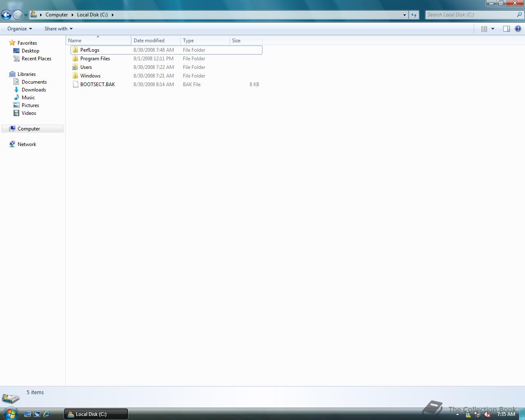Screen dimensions: 525x420
Task: Sort by Date modified column header
Action: click(x=156, y=40)
